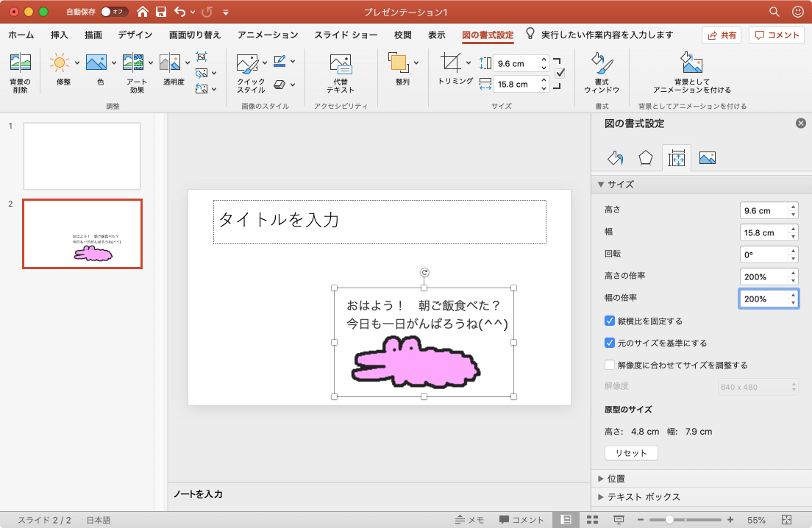
Task: Open the 挿入 (Insert) ribbon tab
Action: pyautogui.click(x=60, y=35)
